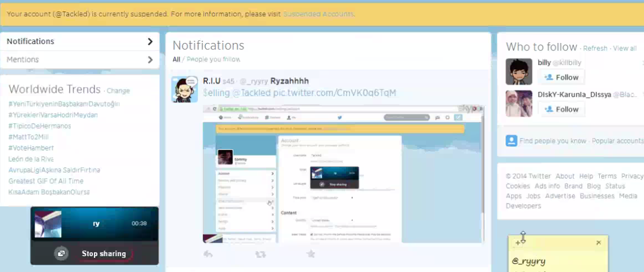The height and width of the screenshot is (272, 644).
Task: Open the Suspended Accounts link in banner
Action: click(318, 14)
